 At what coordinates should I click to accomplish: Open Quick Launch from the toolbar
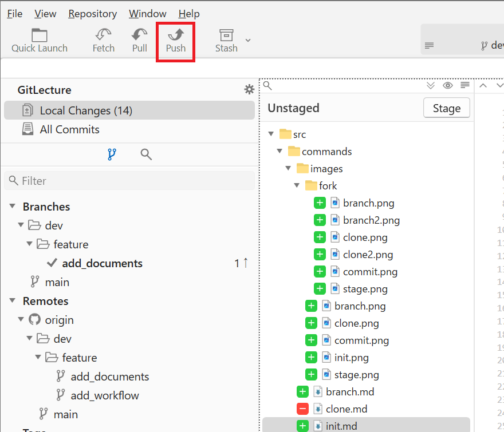[40, 35]
